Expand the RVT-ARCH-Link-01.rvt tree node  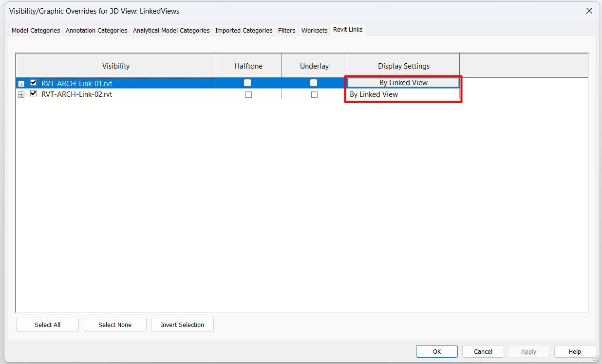click(x=21, y=84)
